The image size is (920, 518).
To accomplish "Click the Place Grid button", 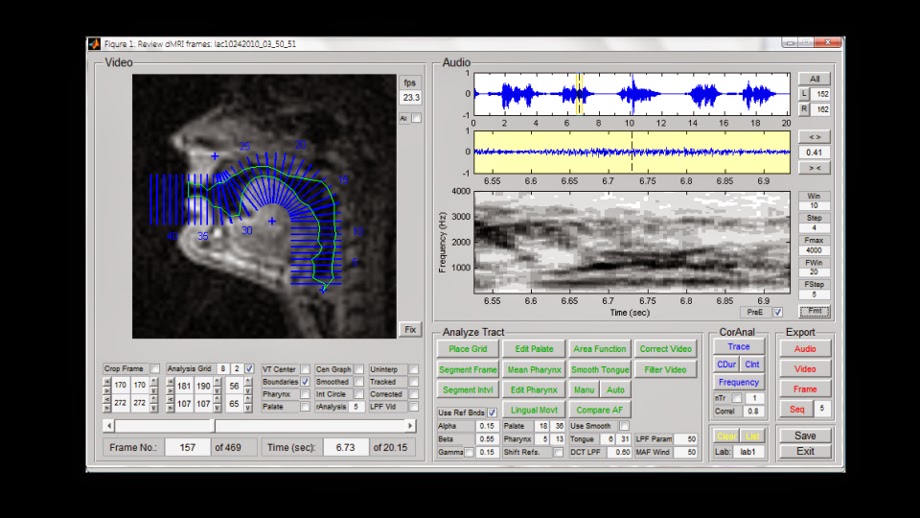I will click(x=467, y=349).
